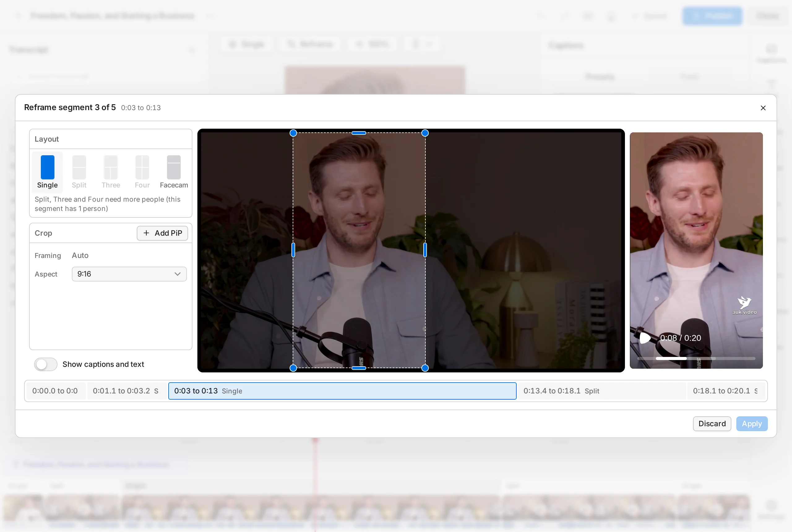
Task: Click the right edge crop handle
Action: click(x=425, y=250)
